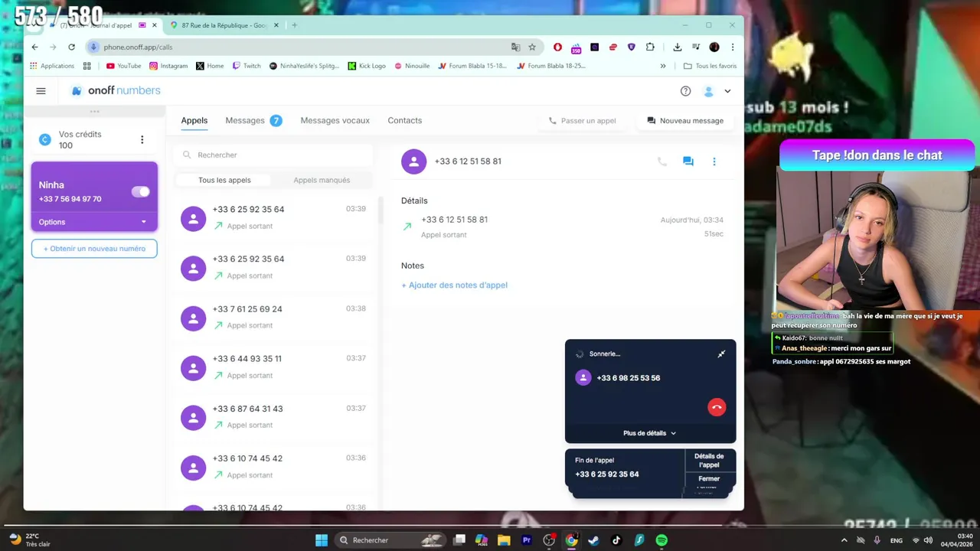This screenshot has width=980, height=551.
Task: Click the translate page icon in address bar
Action: pos(515,47)
